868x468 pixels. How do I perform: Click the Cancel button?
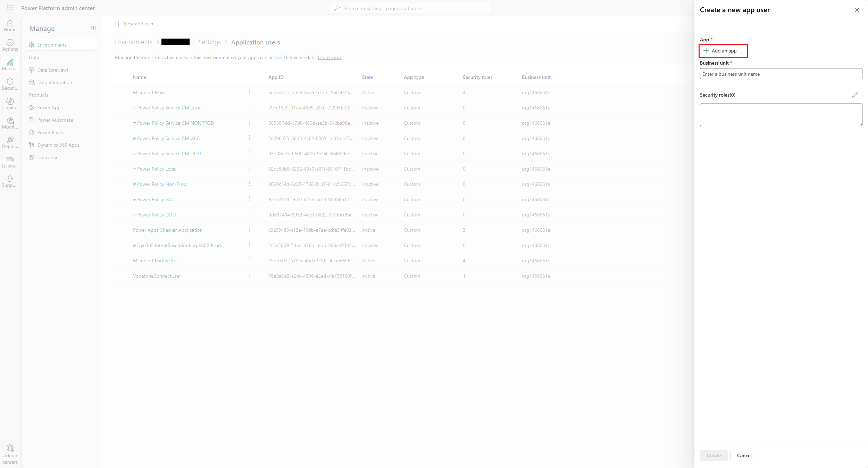tap(744, 455)
